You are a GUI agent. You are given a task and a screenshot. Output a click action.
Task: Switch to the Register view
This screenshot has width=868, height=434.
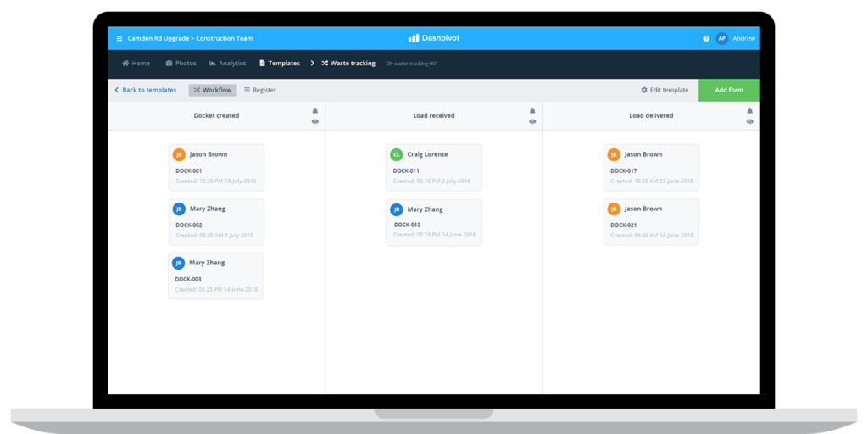[260, 90]
